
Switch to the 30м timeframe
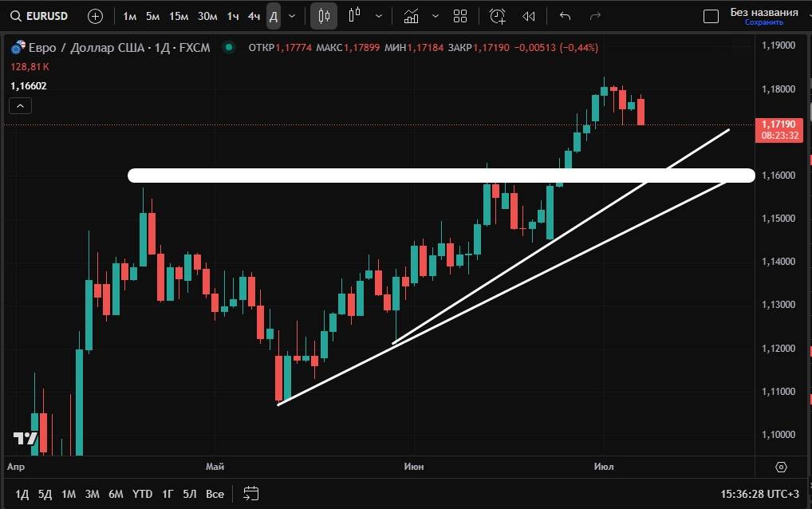pyautogui.click(x=207, y=17)
